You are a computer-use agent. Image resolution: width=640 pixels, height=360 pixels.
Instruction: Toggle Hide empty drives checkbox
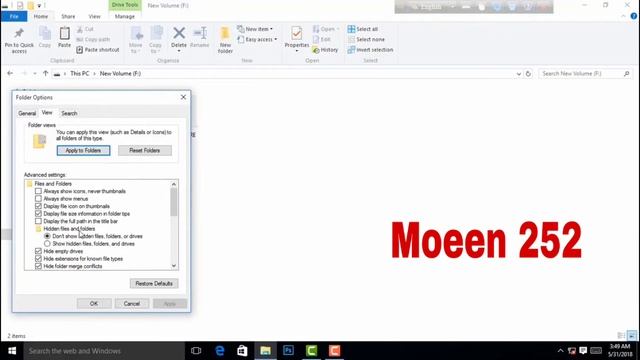tap(38, 251)
